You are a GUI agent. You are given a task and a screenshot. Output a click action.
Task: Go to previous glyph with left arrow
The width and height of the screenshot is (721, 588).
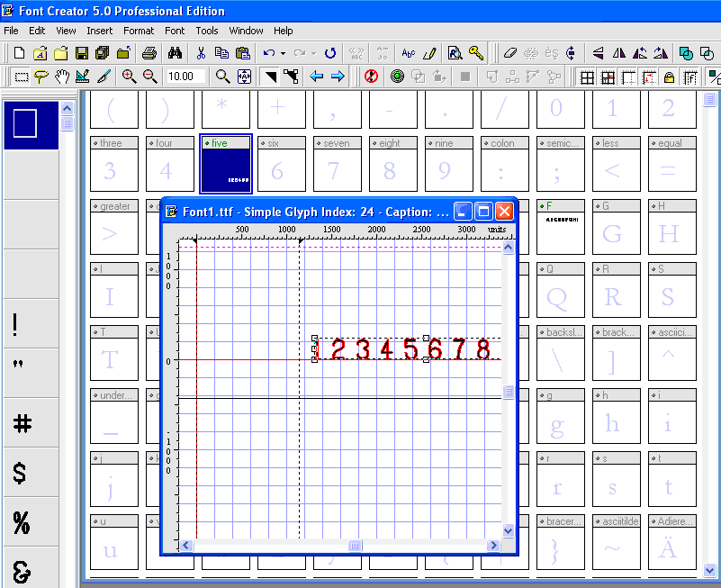[316, 77]
